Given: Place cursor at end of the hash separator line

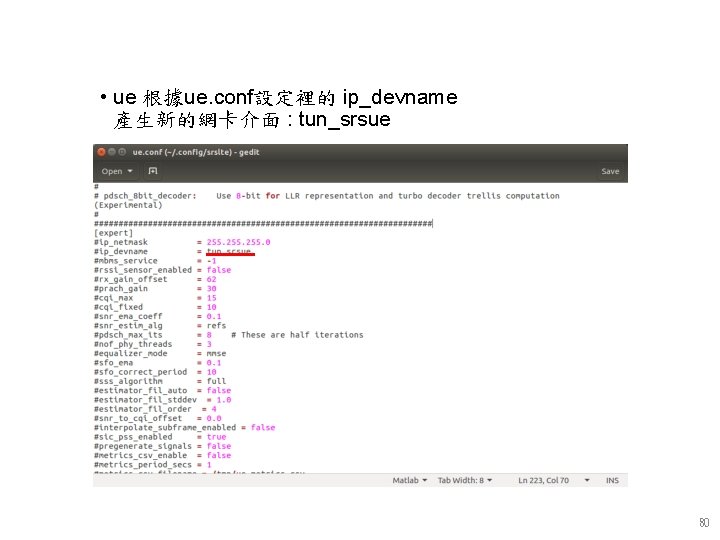Looking at the screenshot, I should pos(433,224).
